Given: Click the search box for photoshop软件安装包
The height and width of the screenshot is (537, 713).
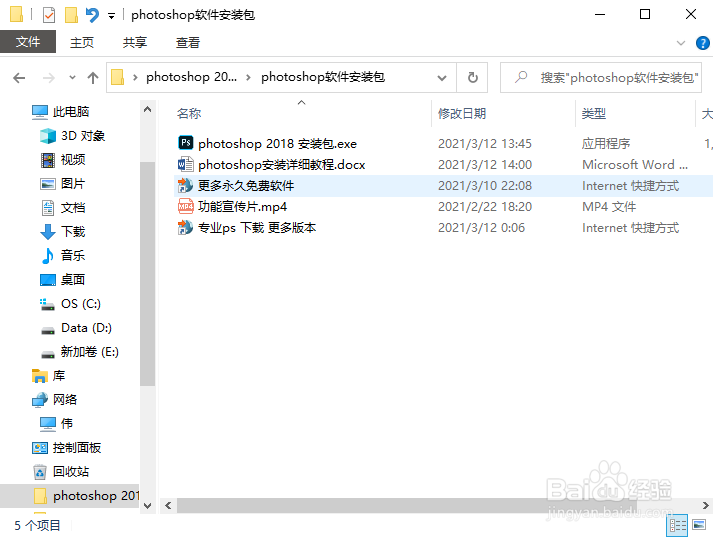Looking at the screenshot, I should (601, 78).
